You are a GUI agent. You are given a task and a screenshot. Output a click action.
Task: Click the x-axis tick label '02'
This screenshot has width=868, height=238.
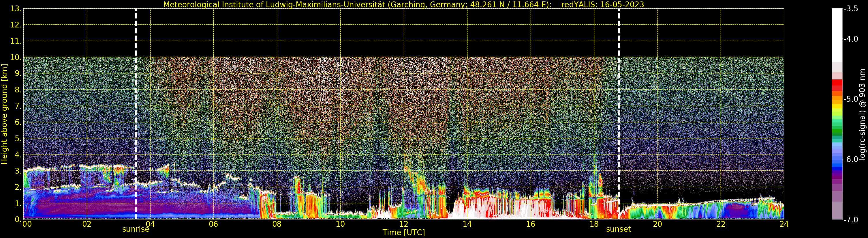pos(87,224)
